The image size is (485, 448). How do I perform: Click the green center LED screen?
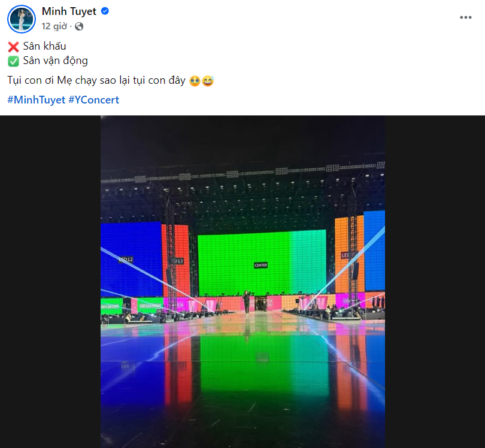coord(240,251)
